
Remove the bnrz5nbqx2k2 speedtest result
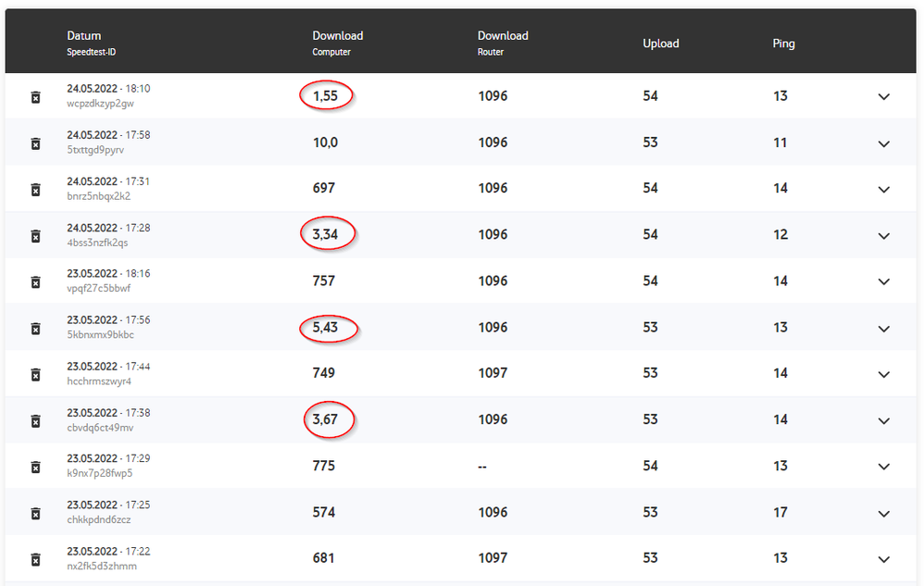35,190
